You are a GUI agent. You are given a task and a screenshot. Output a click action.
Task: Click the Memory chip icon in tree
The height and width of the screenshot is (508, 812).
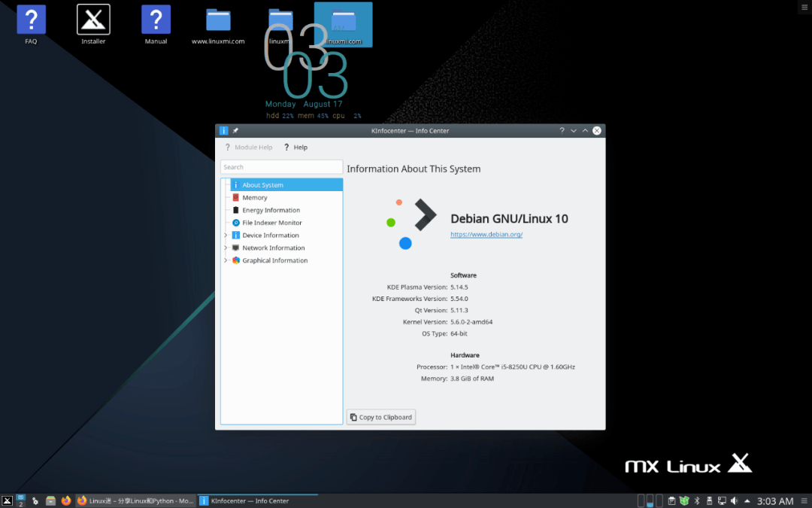pyautogui.click(x=235, y=197)
